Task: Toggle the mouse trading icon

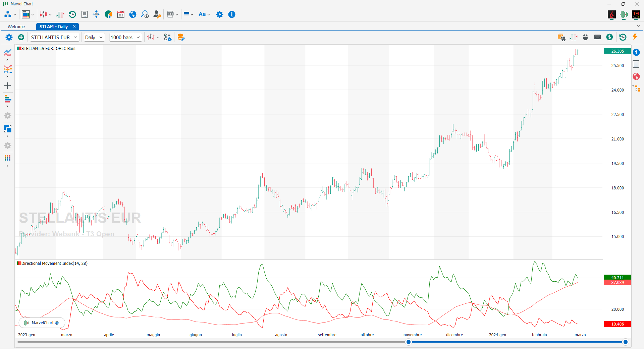Action: (586, 37)
